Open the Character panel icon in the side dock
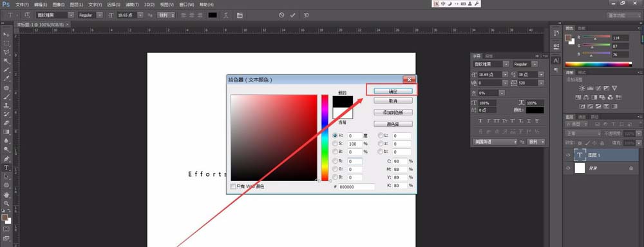 [x=556, y=60]
